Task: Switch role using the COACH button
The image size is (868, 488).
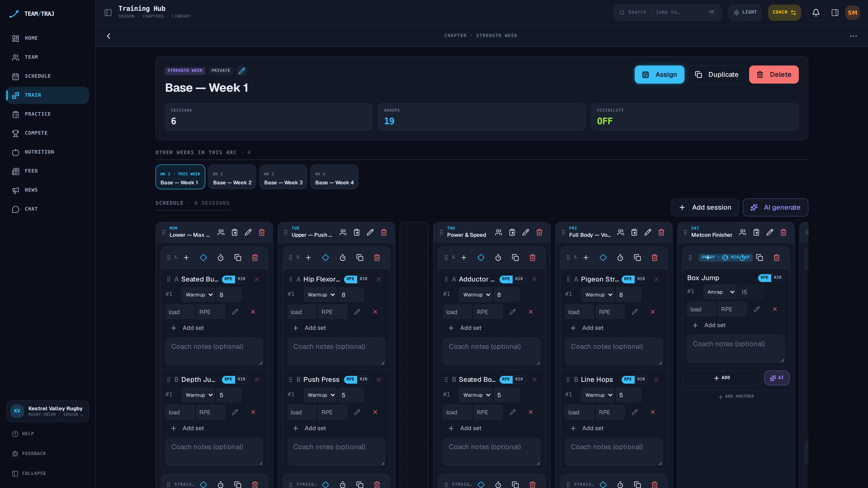Action: [784, 12]
